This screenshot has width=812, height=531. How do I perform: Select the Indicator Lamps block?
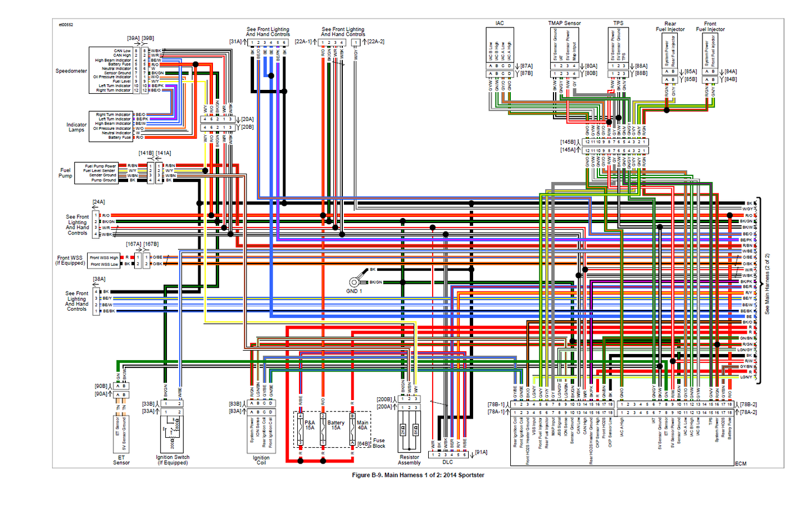111,126
